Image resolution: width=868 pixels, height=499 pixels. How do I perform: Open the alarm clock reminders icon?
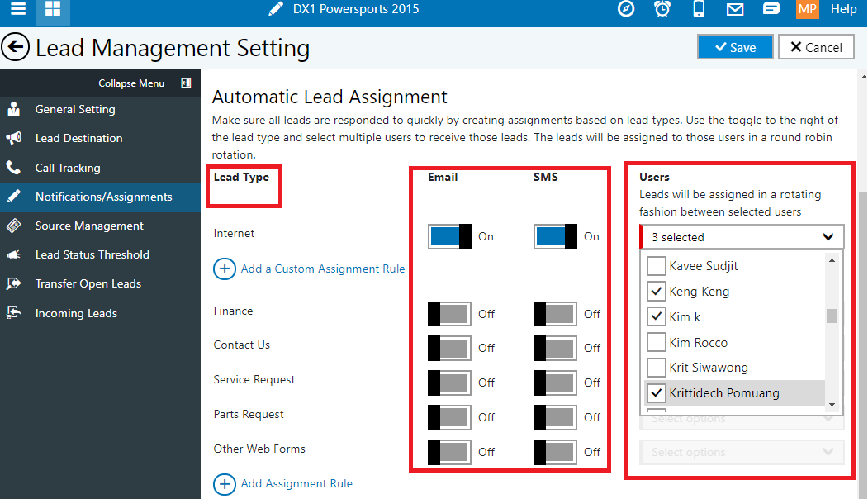[662, 9]
